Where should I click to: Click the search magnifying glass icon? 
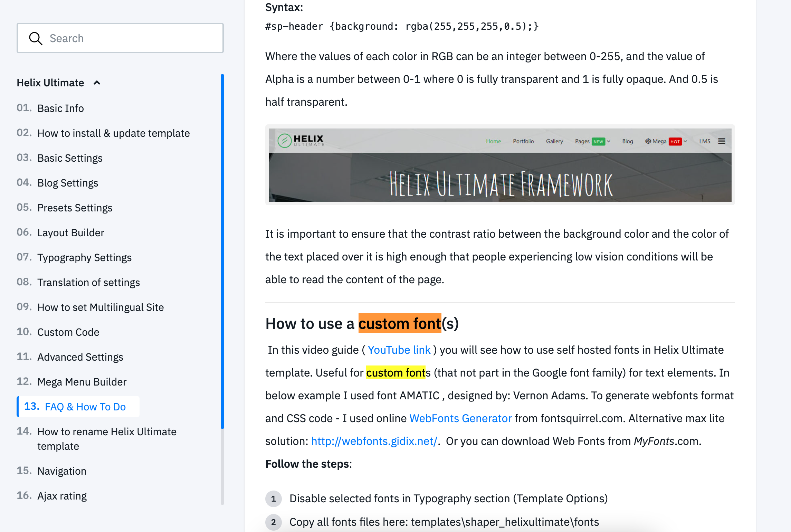coord(36,38)
